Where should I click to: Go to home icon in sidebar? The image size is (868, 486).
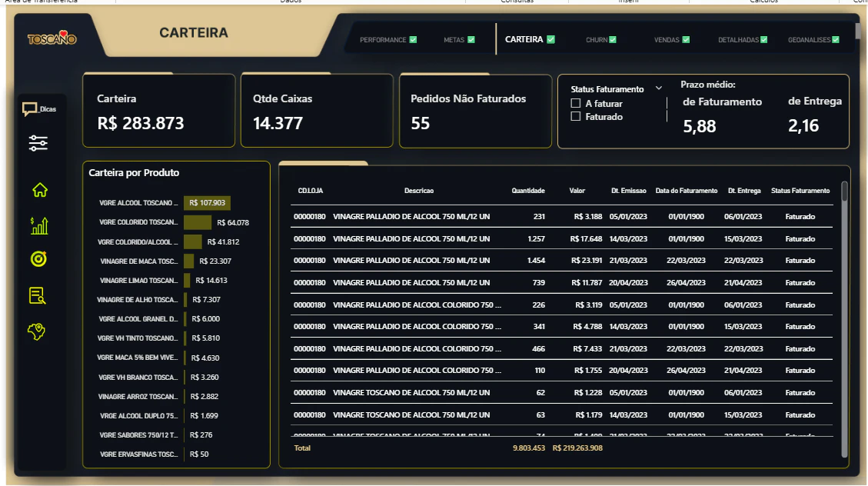pyautogui.click(x=39, y=190)
